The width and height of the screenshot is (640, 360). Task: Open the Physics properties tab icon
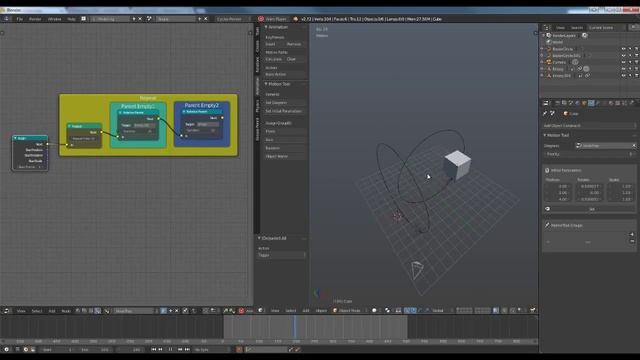pos(631,103)
